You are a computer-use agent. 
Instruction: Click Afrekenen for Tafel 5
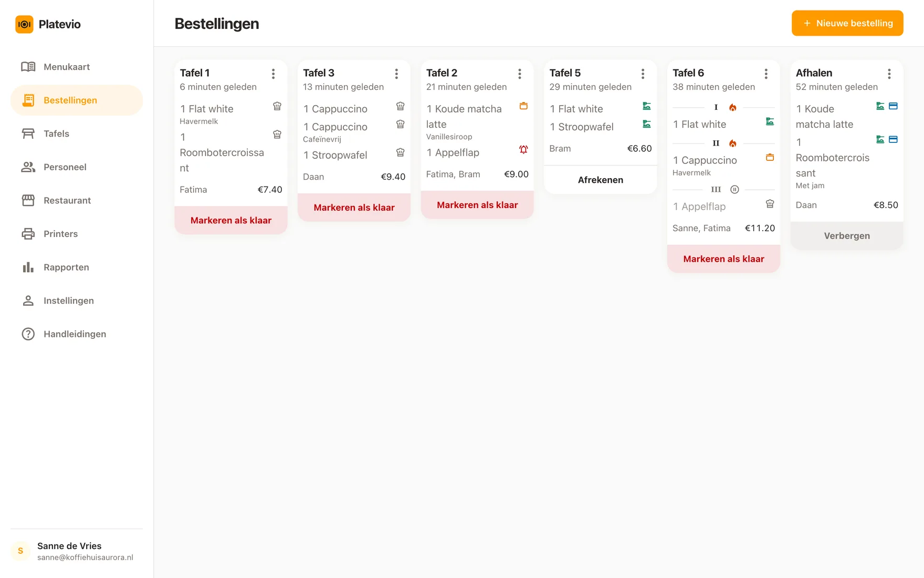[601, 180]
